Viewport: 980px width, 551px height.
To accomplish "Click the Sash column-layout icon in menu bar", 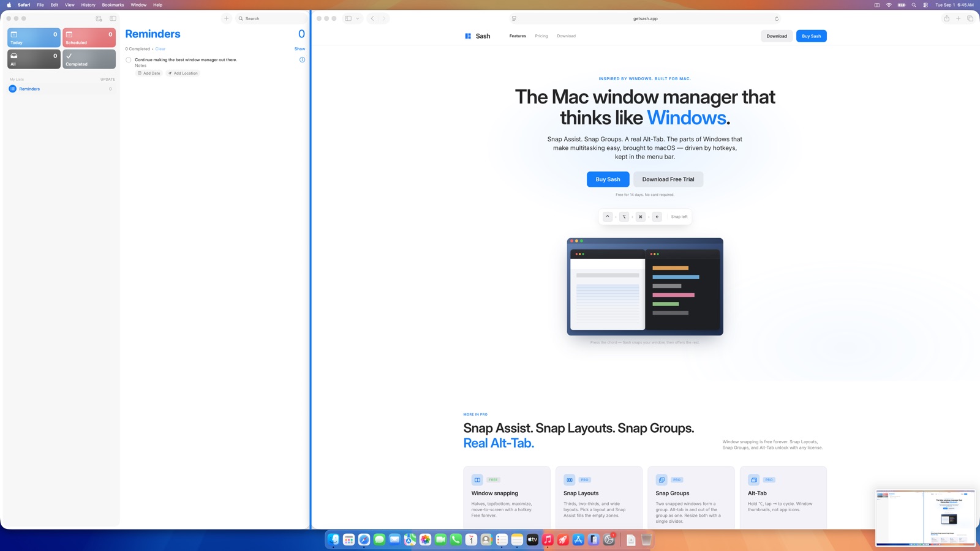I will click(x=877, y=5).
